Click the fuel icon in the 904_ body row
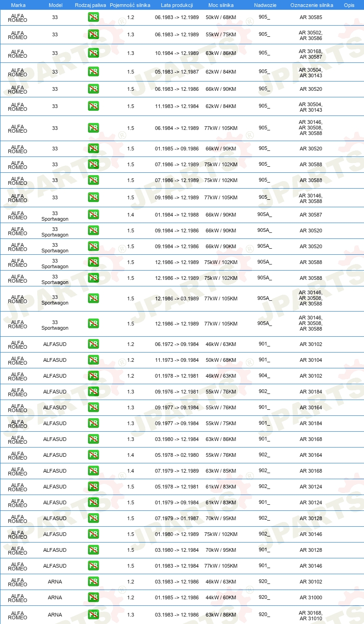The width and height of the screenshot is (364, 624). (x=93, y=376)
